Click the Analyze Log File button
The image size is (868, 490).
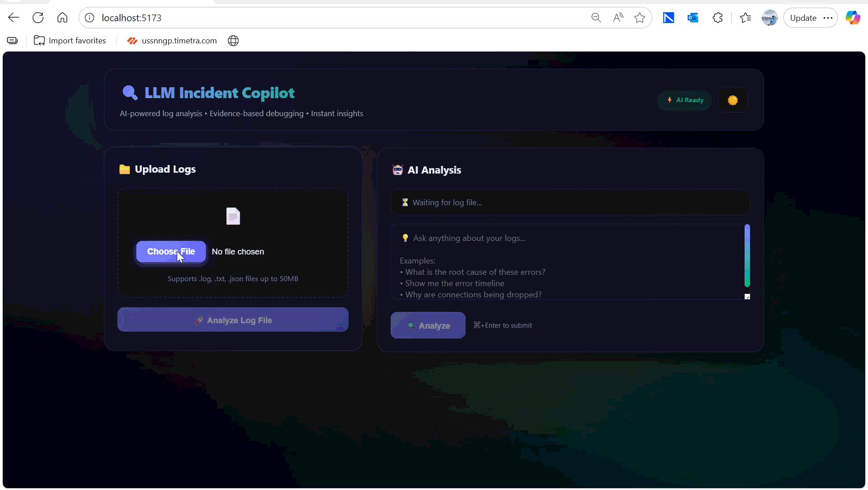pyautogui.click(x=233, y=320)
